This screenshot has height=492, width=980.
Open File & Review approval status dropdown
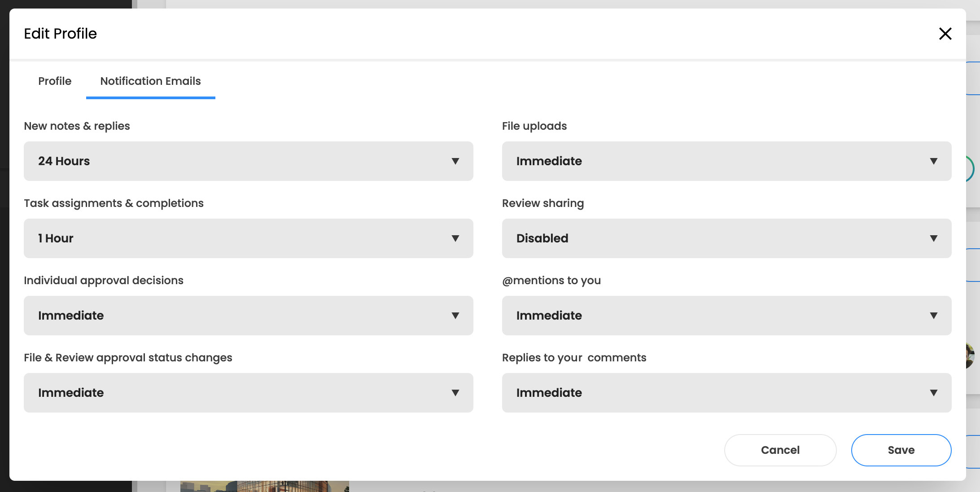(248, 393)
